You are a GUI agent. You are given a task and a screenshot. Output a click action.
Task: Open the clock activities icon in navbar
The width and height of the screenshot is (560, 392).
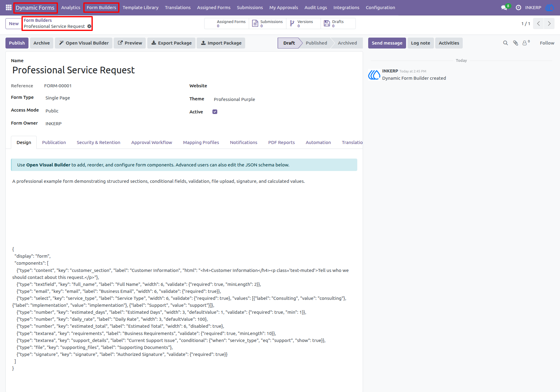click(x=518, y=8)
